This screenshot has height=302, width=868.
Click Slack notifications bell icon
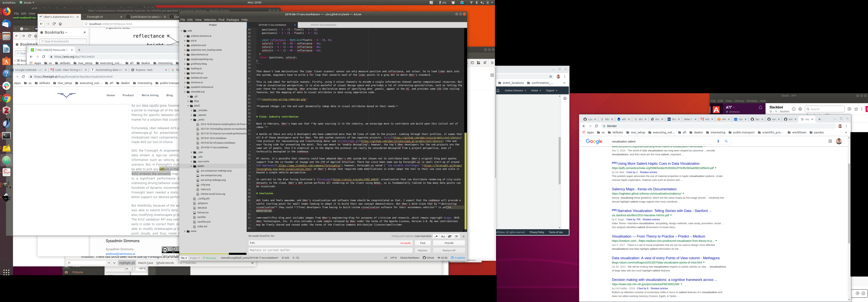tap(760, 108)
